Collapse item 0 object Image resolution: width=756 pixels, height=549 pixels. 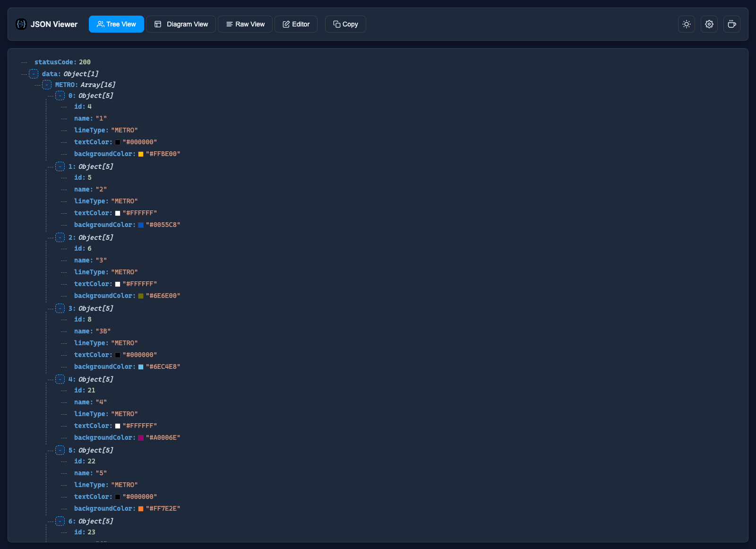click(x=60, y=96)
